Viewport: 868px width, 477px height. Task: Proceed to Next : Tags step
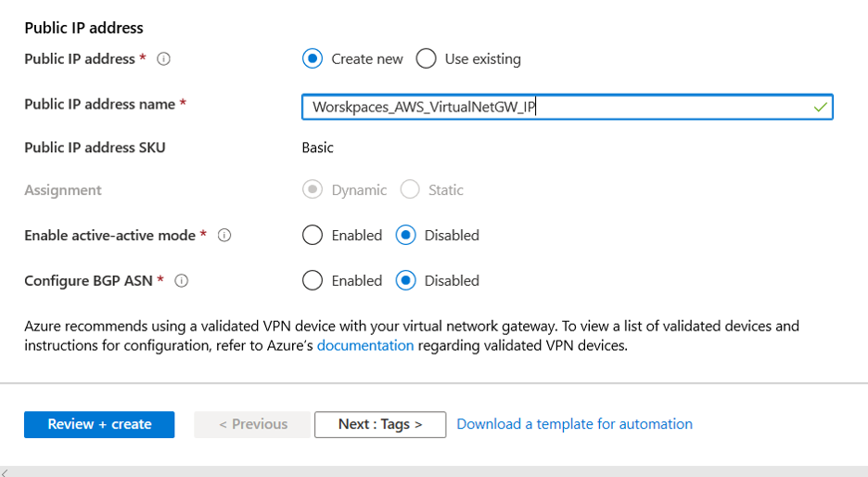tap(380, 424)
